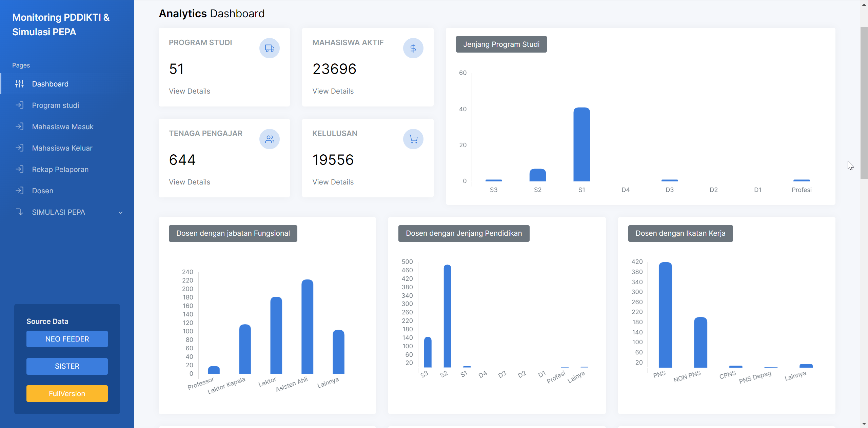Open the Mahasiswa Keluar page
This screenshot has width=868, height=428.
[62, 148]
